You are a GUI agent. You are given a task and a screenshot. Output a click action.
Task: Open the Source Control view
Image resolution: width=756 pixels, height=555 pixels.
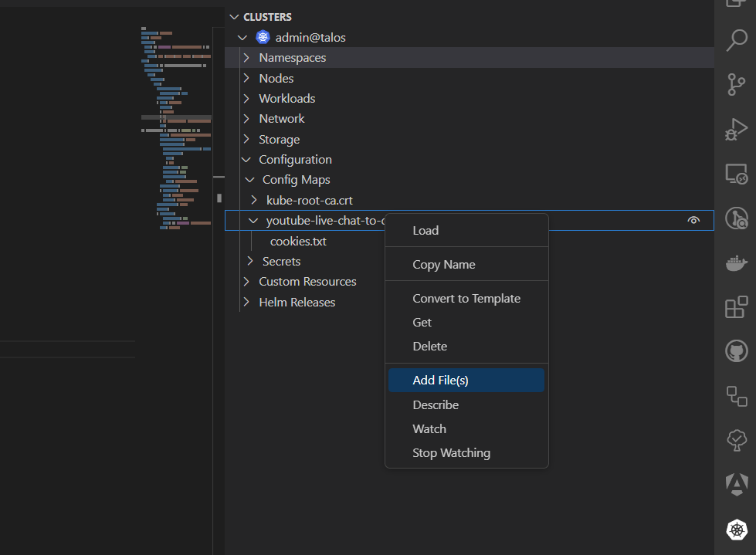736,85
